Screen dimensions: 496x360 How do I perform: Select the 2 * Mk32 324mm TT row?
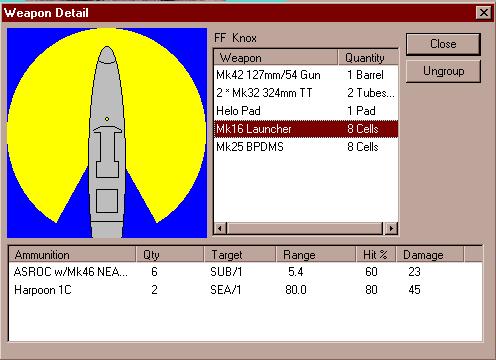(306, 93)
